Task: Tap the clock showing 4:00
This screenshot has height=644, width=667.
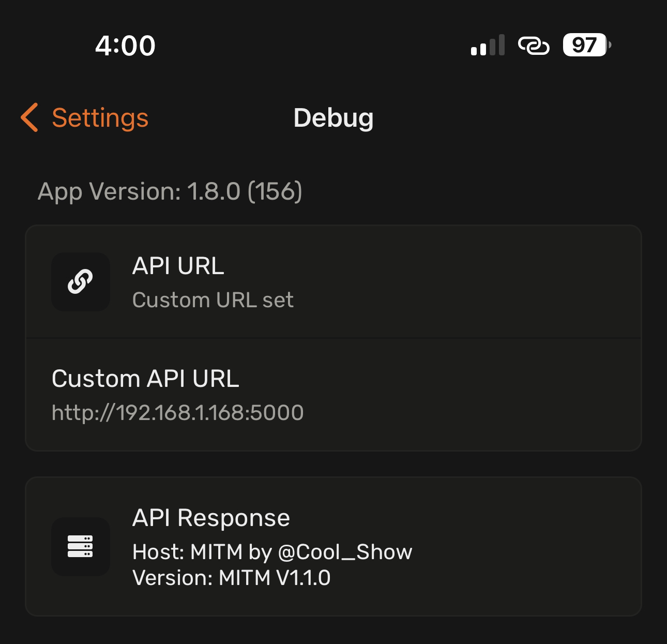Action: point(125,47)
